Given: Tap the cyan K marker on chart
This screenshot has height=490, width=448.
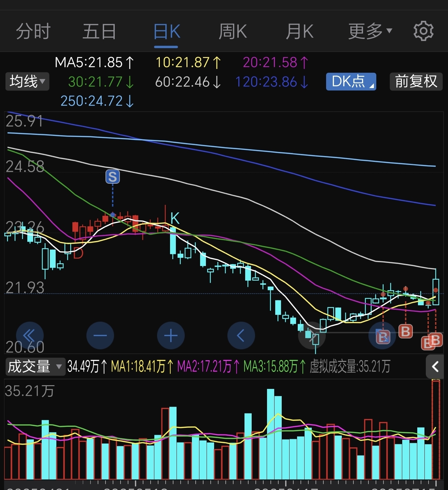Looking at the screenshot, I should pyautogui.click(x=175, y=218).
